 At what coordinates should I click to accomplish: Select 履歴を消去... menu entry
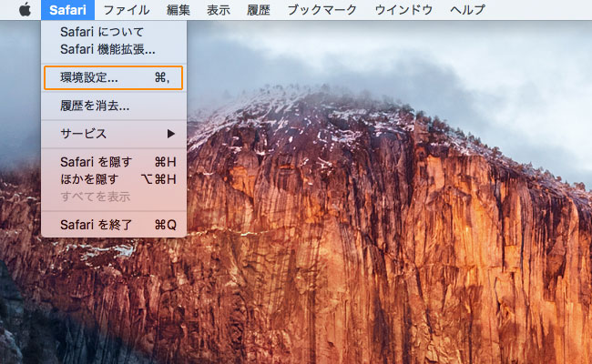[x=114, y=106]
